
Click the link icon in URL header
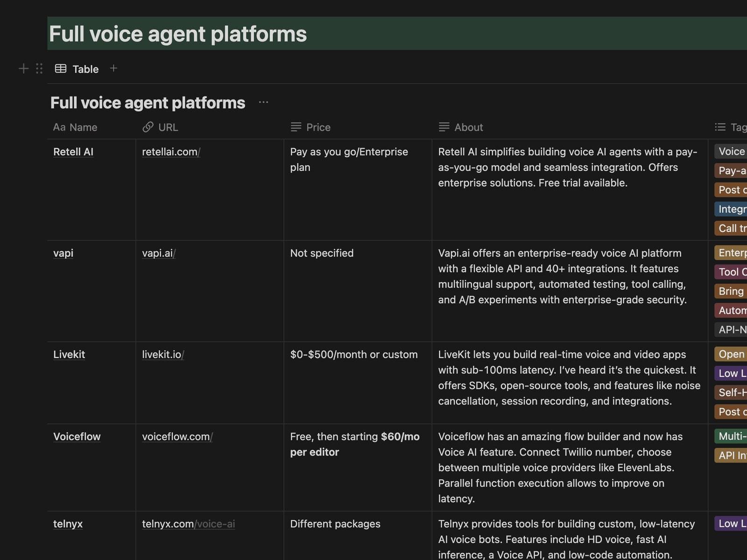tap(148, 127)
